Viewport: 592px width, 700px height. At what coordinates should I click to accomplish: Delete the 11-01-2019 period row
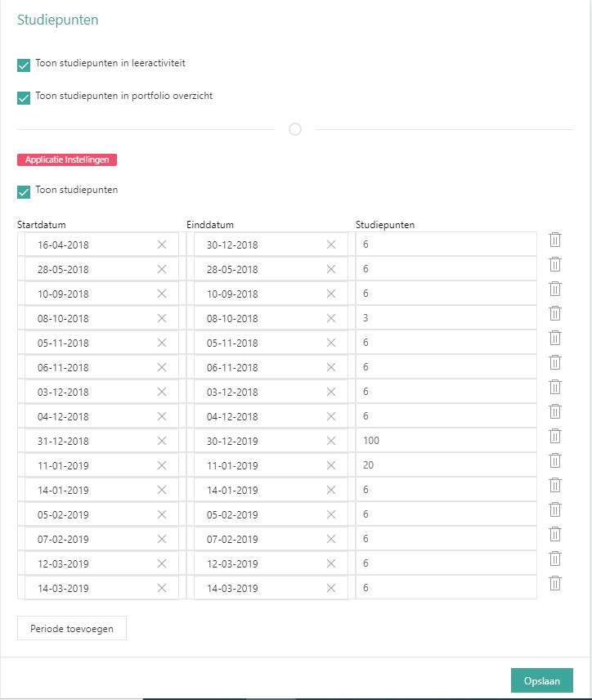coord(554,460)
